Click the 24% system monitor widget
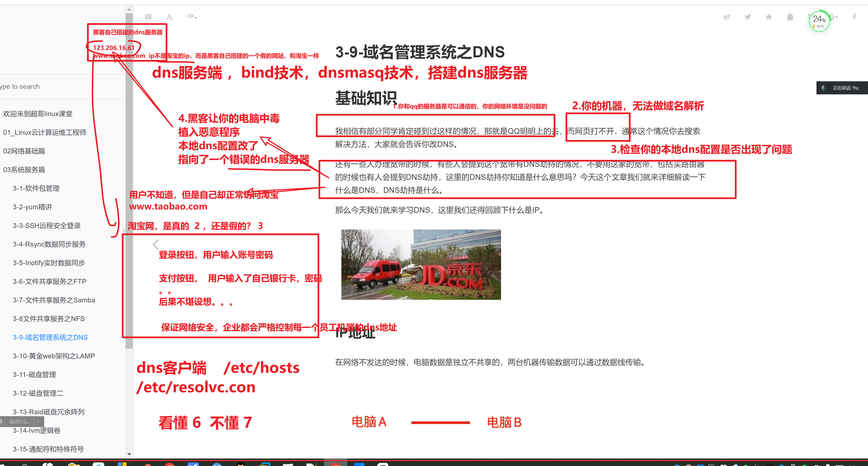The image size is (868, 466). coord(819,21)
